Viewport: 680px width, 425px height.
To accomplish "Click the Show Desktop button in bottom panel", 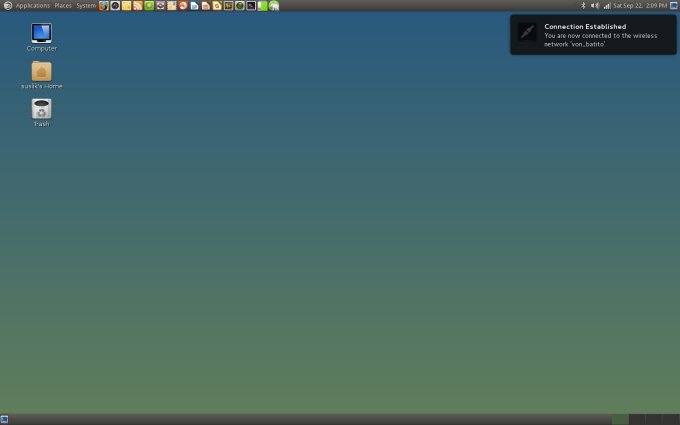I will pyautogui.click(x=4, y=419).
